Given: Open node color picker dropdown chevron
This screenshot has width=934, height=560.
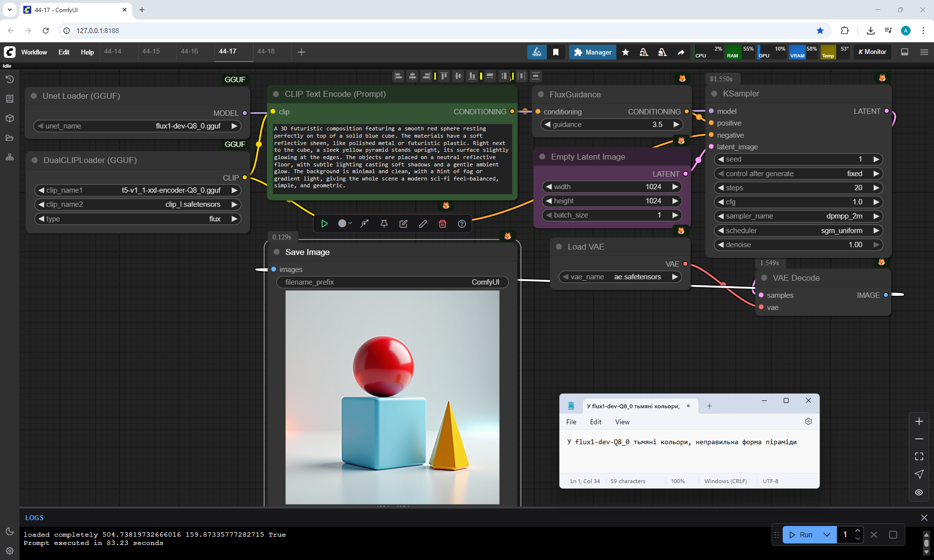Looking at the screenshot, I should click(349, 224).
